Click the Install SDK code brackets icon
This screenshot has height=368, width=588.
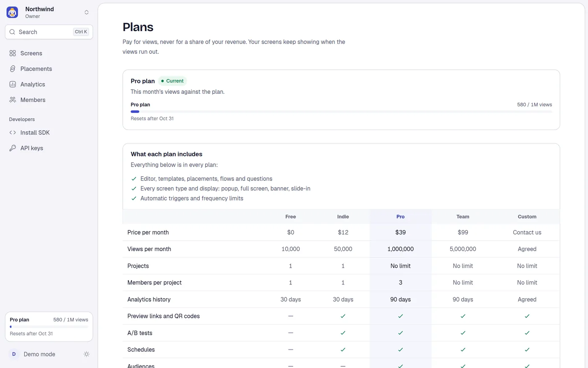pos(13,132)
